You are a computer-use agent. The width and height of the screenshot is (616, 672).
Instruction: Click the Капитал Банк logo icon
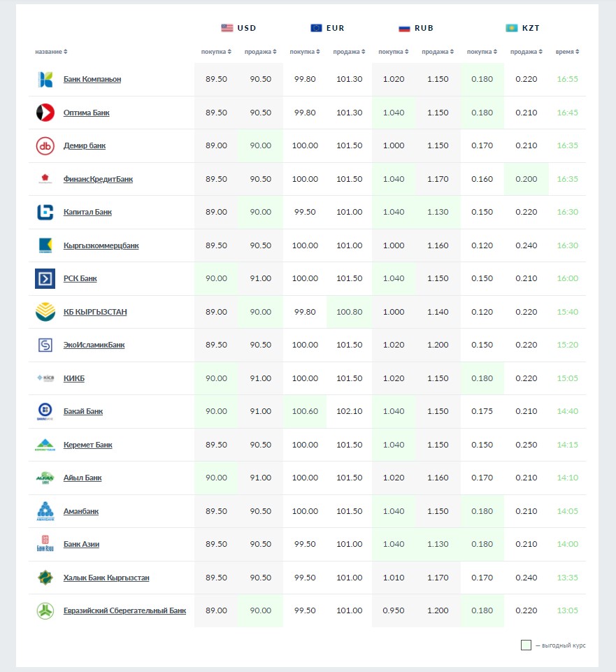pyautogui.click(x=45, y=213)
